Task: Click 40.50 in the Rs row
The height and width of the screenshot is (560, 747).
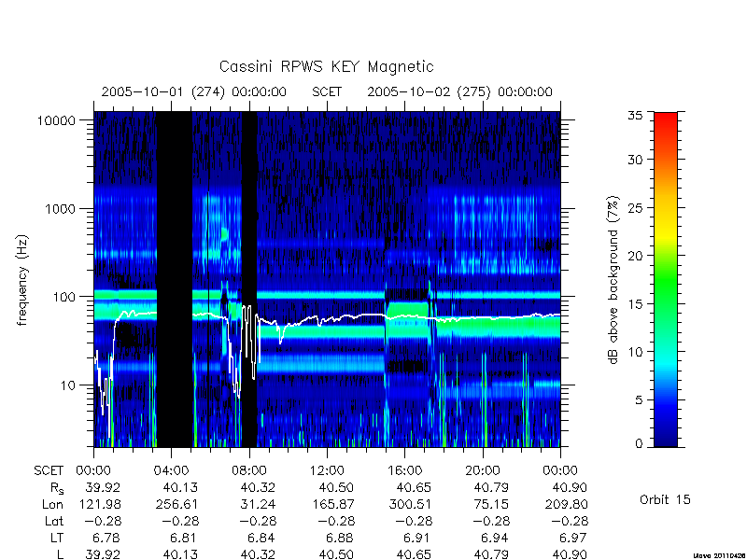Action: 337,487
